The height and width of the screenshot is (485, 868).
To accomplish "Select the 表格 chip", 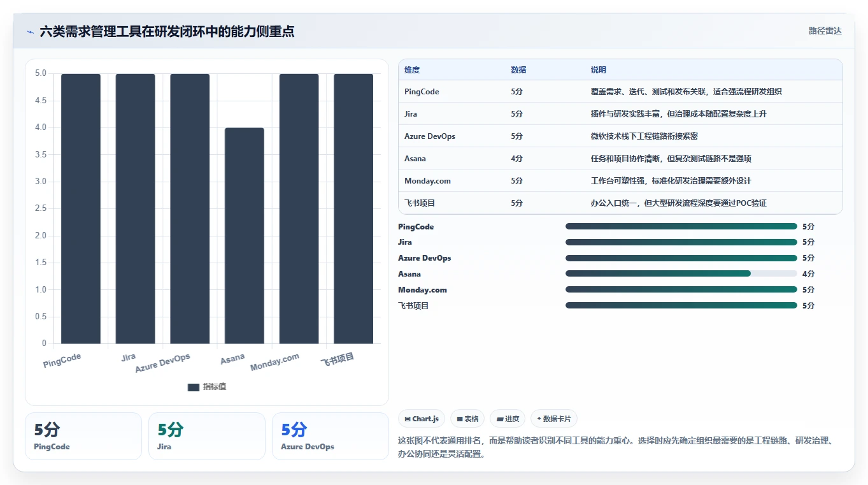I will pos(467,419).
